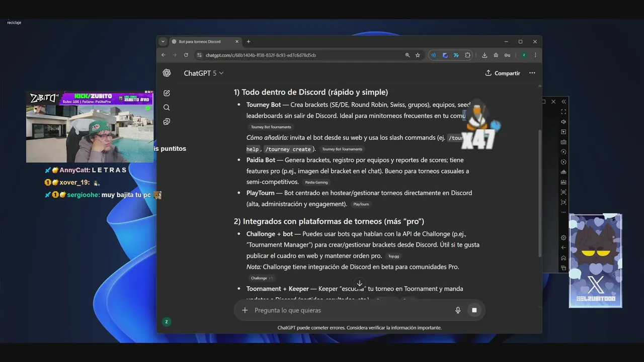Reload the ChatGPT page

186,55
